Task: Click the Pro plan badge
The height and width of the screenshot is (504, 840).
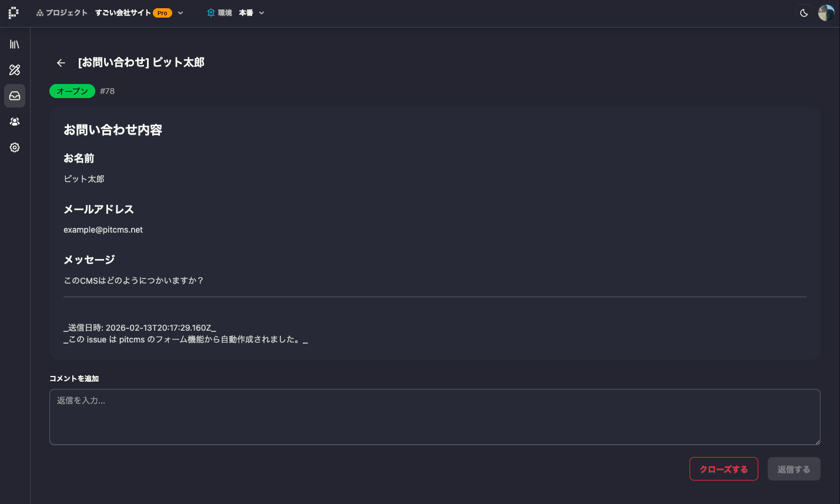Action: (162, 13)
